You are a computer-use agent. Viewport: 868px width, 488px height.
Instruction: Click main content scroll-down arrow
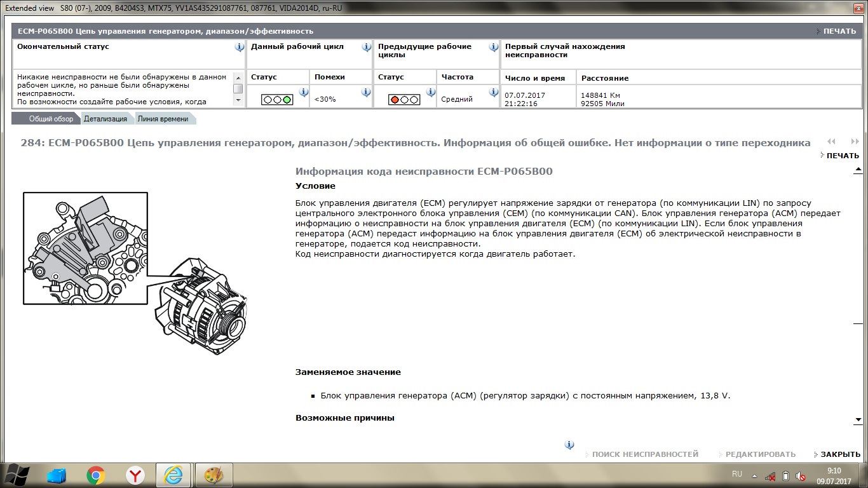(858, 420)
